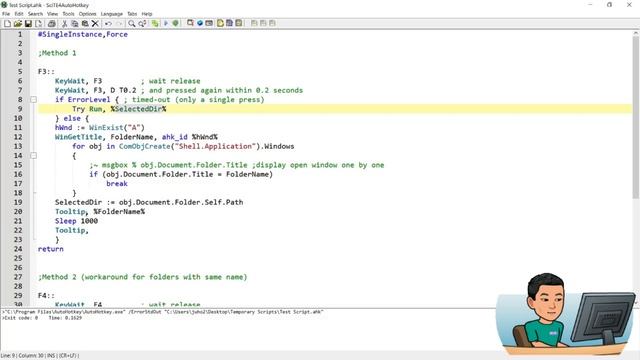Click '%SelectedDir%' on the highlighted line

(x=138, y=109)
